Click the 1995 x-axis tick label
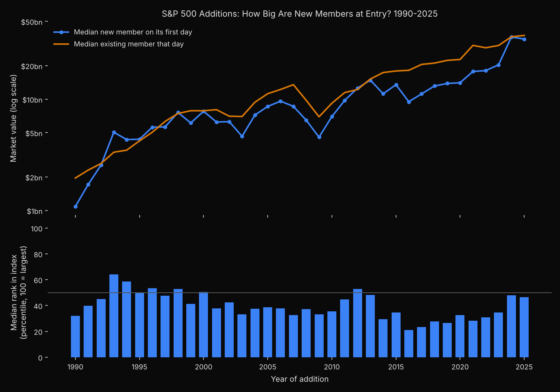This screenshot has width=560, height=392. (x=139, y=367)
